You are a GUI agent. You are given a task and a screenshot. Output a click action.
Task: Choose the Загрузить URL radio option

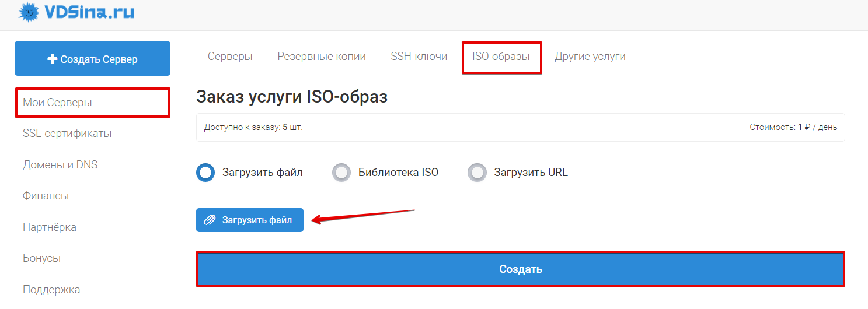(477, 173)
